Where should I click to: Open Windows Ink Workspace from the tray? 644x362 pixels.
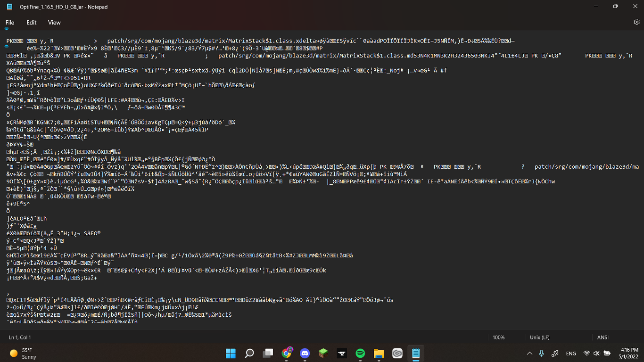coord(554,353)
